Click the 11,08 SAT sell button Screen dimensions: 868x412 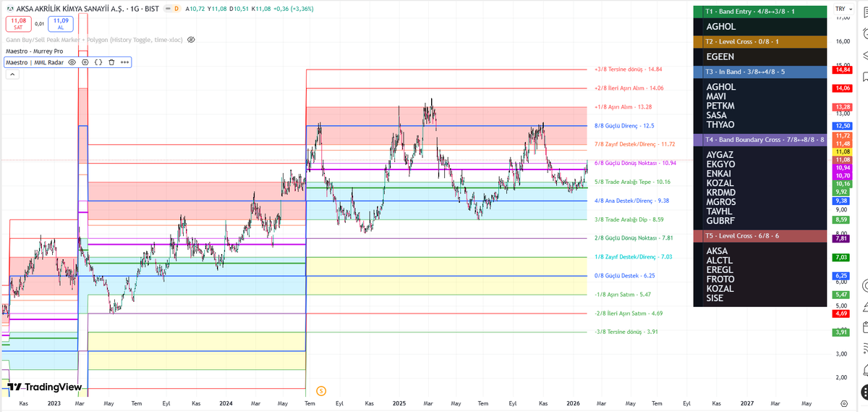click(x=18, y=23)
